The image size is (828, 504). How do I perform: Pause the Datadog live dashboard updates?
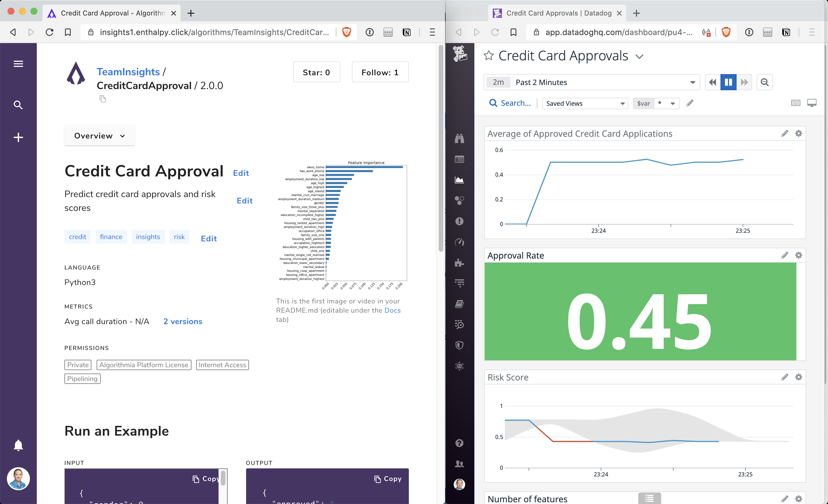coord(728,82)
